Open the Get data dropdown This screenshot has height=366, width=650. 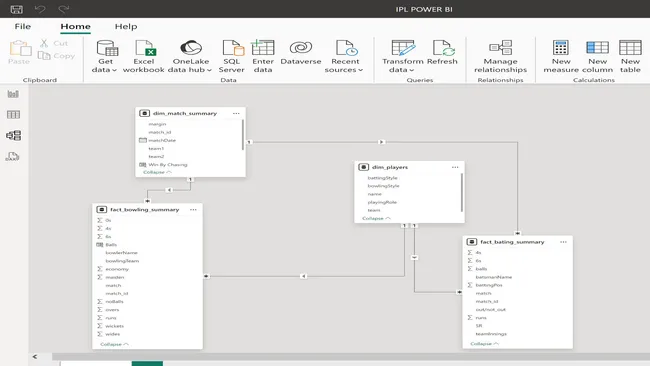tap(105, 57)
